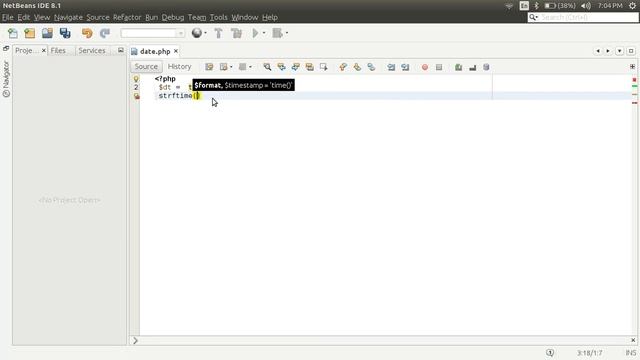Open the Edit menu
Viewport: 640px width, 360px height.
24,17
